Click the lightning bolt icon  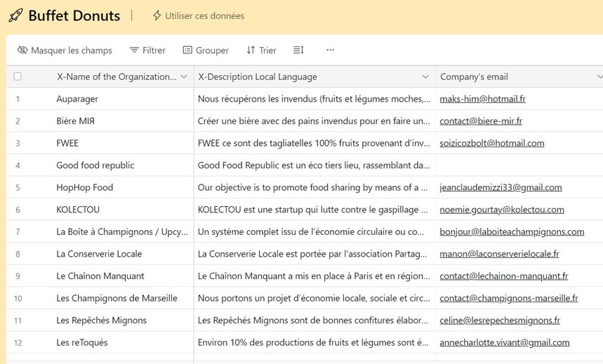[x=157, y=15]
